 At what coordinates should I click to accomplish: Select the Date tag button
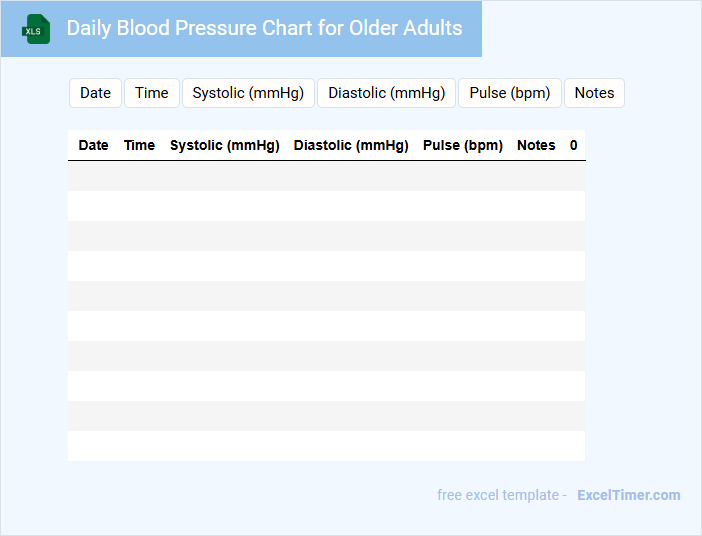click(x=95, y=93)
